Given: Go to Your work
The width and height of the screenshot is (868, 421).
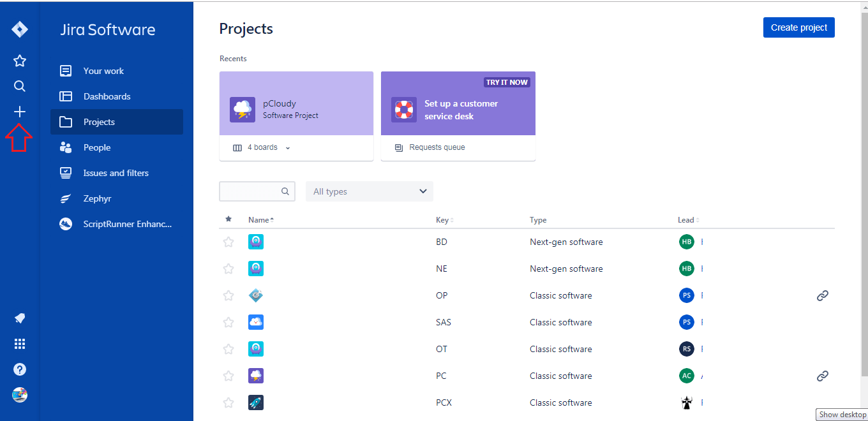Looking at the screenshot, I should tap(117, 71).
